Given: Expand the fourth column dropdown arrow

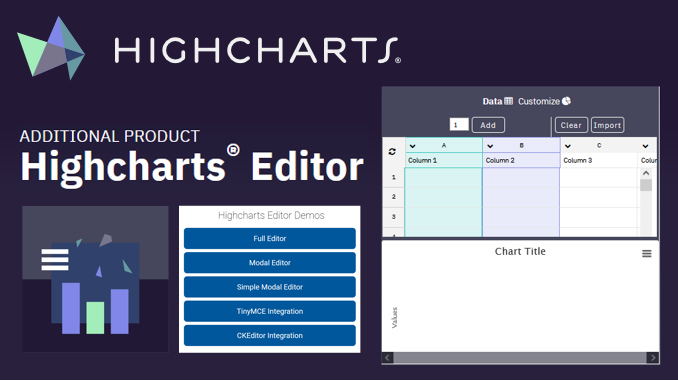Looking at the screenshot, I should [645, 146].
